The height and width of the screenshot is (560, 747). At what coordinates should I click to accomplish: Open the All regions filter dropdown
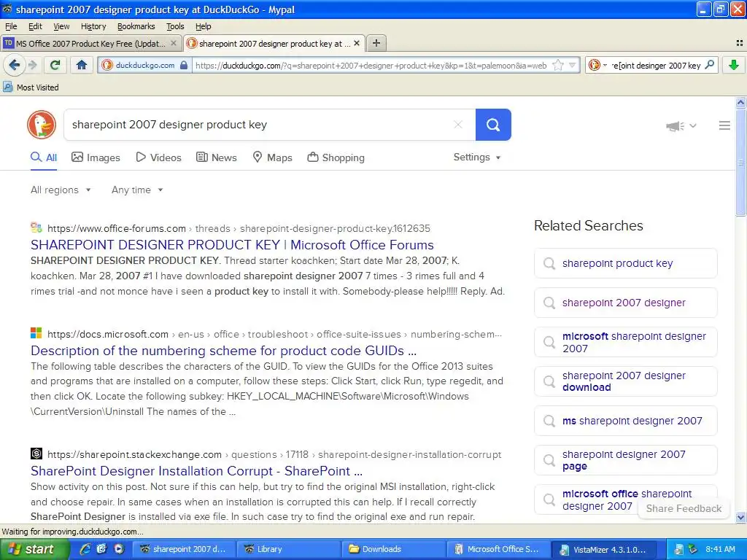[61, 190]
